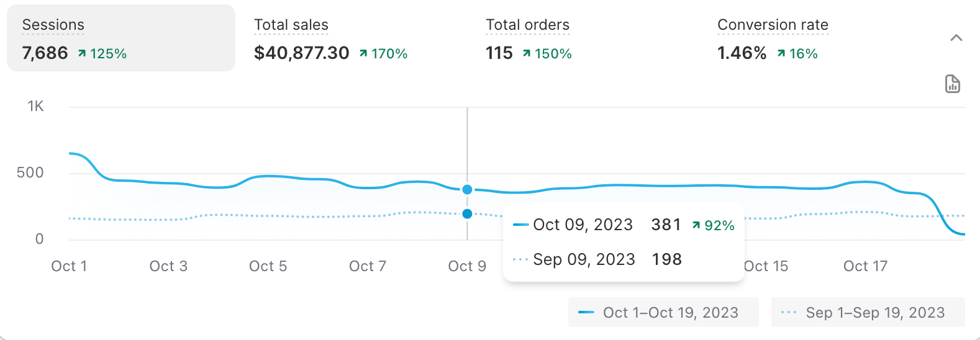The width and height of the screenshot is (980, 340).
Task: Click the Sep 9 dotted line data point
Action: click(467, 214)
